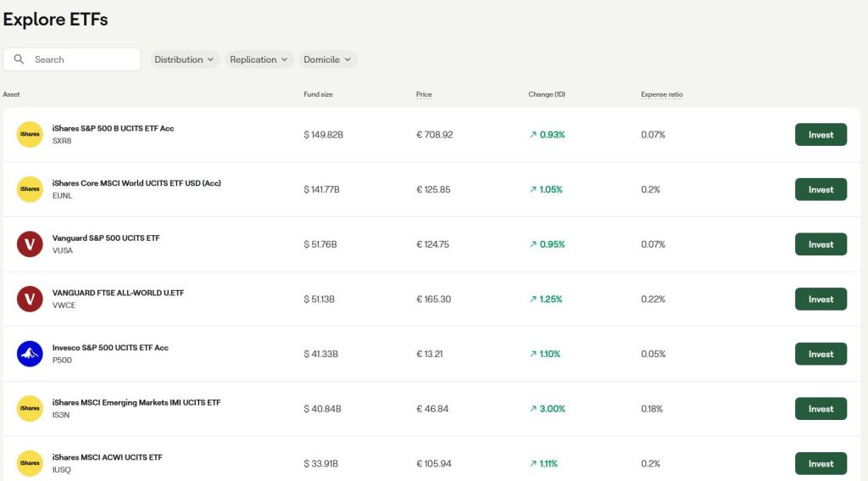The height and width of the screenshot is (481, 868).
Task: Invest in iShares S&P 500 B UCITS ETF
Action: pyautogui.click(x=821, y=135)
